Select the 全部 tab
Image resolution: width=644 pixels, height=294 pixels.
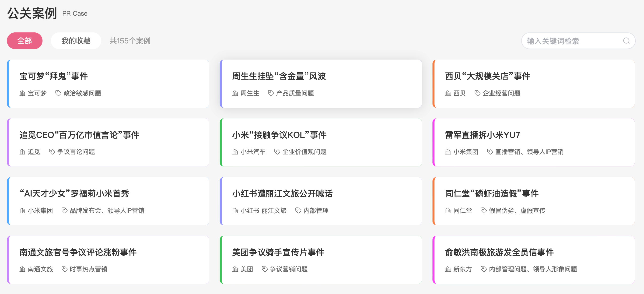point(24,41)
